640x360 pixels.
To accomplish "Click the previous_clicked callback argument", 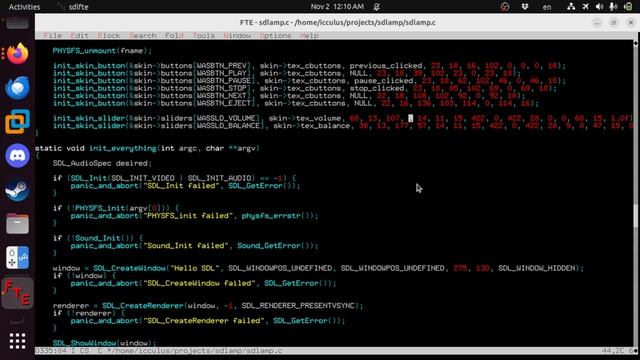I will tap(386, 66).
